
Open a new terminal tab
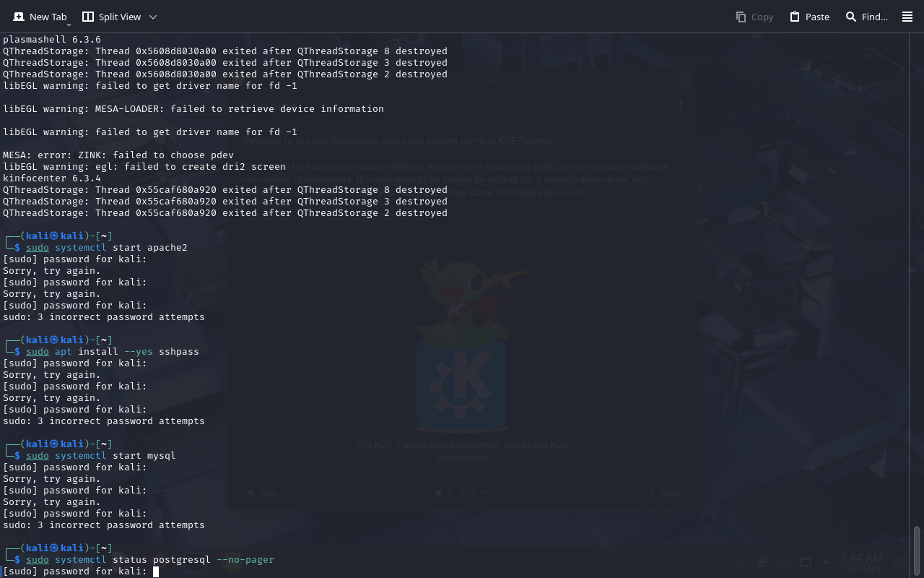click(40, 17)
